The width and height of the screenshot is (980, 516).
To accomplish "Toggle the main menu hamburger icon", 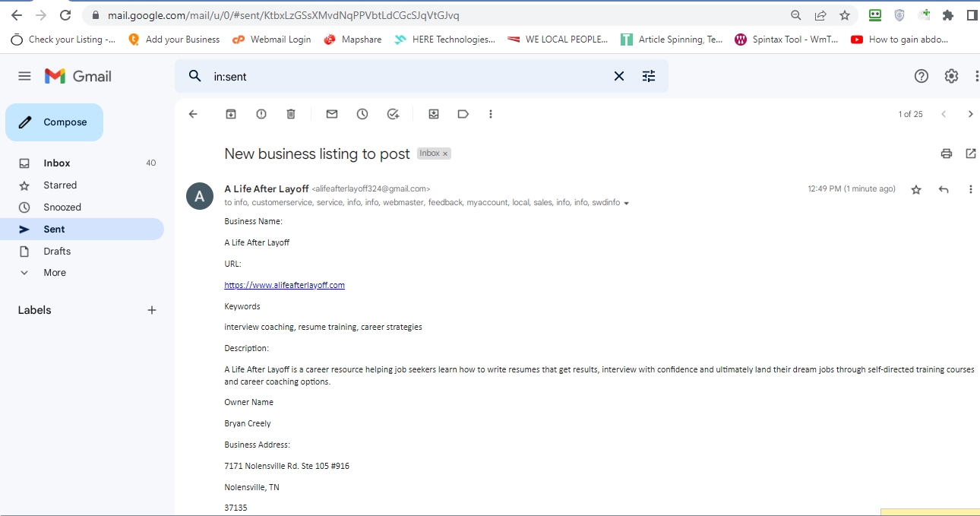I will (24, 76).
